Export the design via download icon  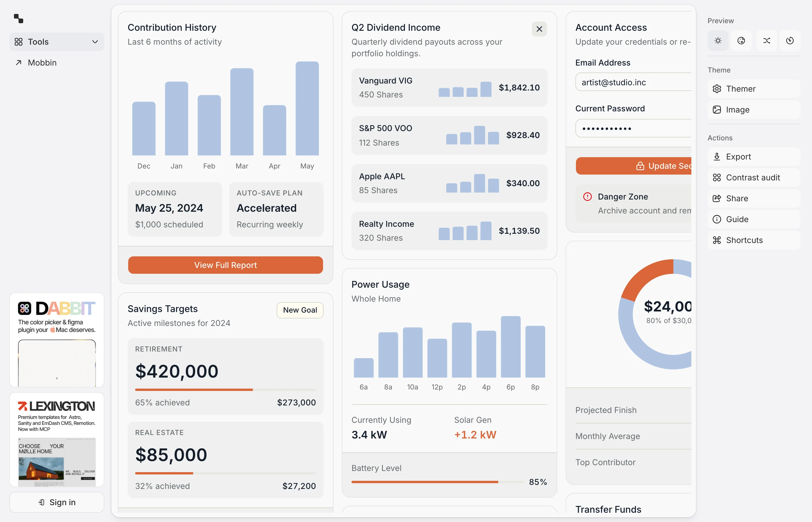pyautogui.click(x=754, y=157)
